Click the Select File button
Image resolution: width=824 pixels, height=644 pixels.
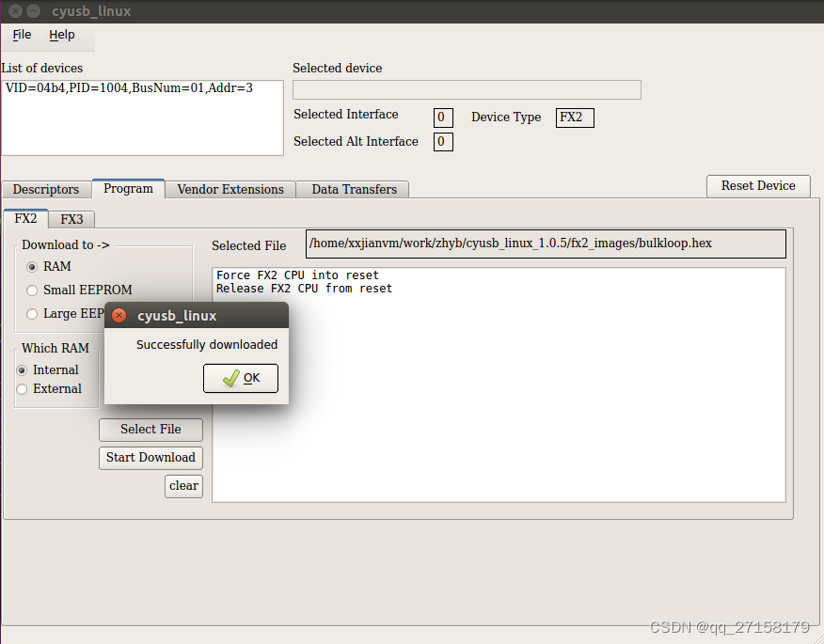[151, 430]
